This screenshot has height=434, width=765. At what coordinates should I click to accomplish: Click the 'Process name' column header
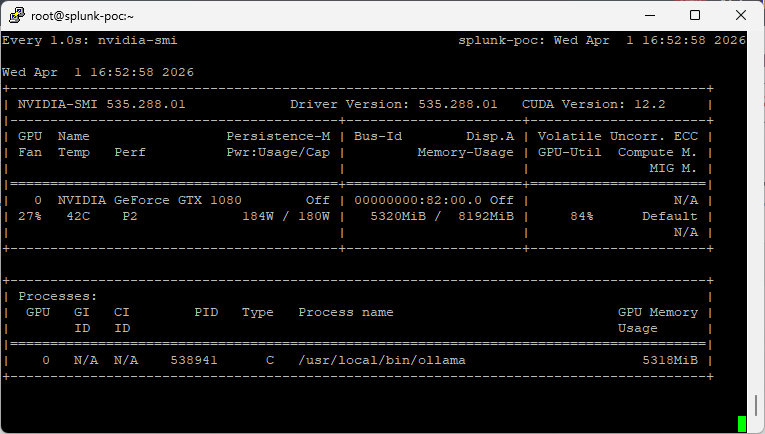point(346,312)
